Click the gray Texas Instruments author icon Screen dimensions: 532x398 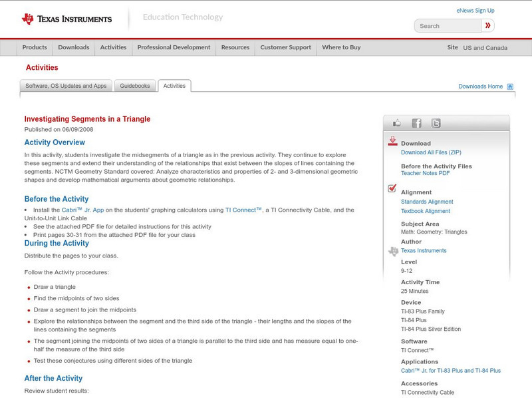point(393,252)
